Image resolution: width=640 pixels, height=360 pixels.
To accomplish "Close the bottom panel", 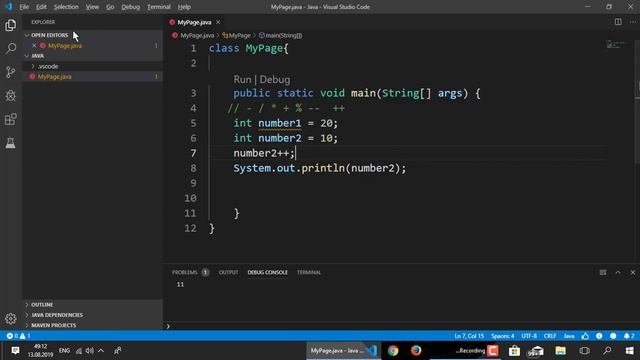I will coord(633,272).
